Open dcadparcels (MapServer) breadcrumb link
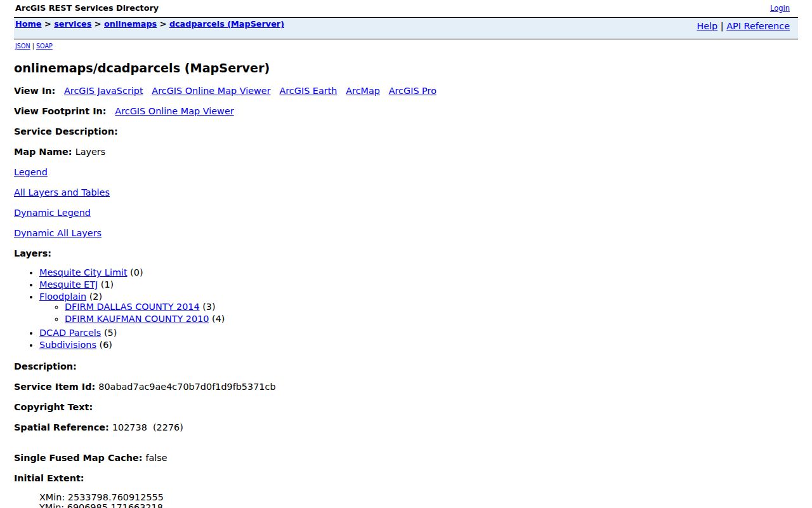Screen dimensions: 812x508 [x=226, y=24]
